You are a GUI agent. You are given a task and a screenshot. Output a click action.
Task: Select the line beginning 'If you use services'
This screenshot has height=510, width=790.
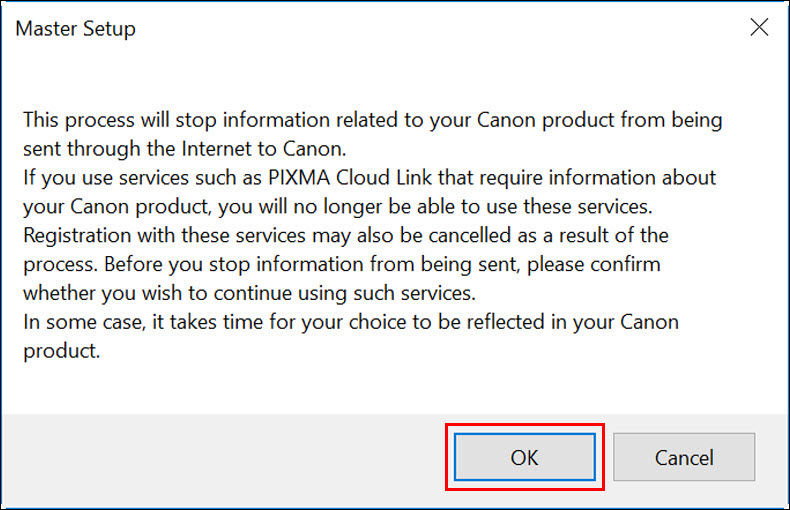[x=369, y=178]
